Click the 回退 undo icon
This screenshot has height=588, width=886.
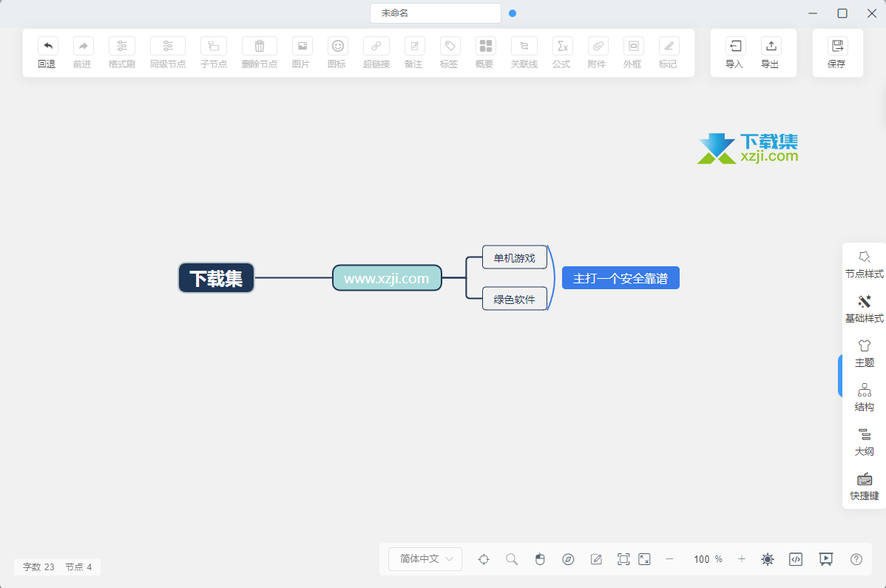click(47, 46)
